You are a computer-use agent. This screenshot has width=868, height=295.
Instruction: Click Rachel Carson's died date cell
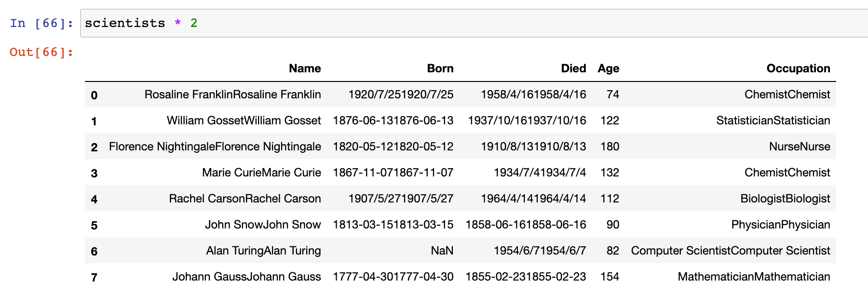pos(533,199)
